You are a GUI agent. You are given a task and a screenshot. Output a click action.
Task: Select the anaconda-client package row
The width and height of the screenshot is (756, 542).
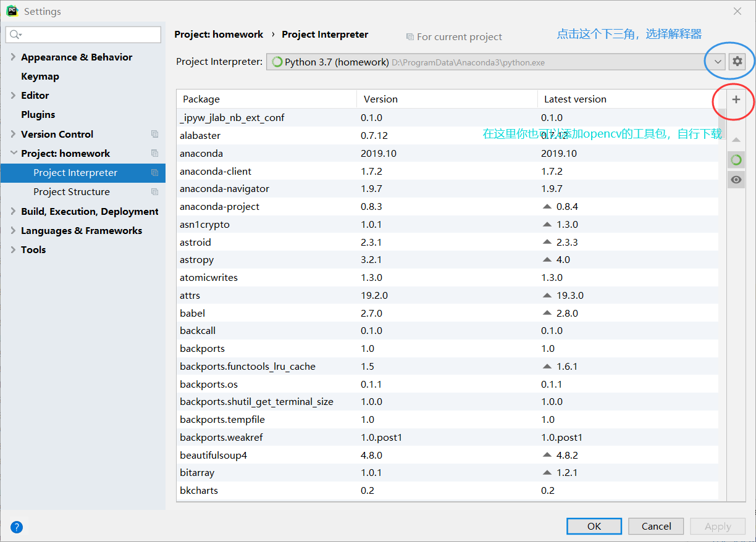point(447,171)
